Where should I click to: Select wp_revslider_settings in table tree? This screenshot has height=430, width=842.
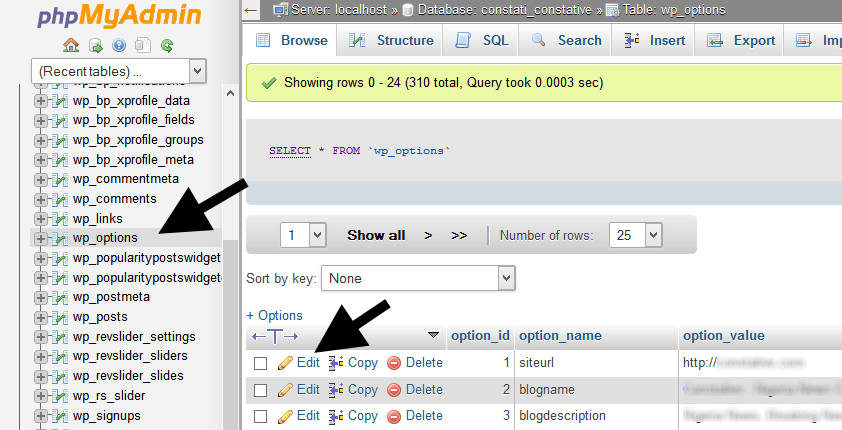pyautogui.click(x=134, y=337)
